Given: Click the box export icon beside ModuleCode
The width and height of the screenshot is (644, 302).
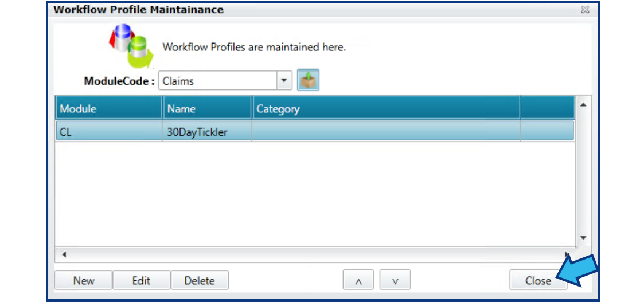Looking at the screenshot, I should coord(308,80).
